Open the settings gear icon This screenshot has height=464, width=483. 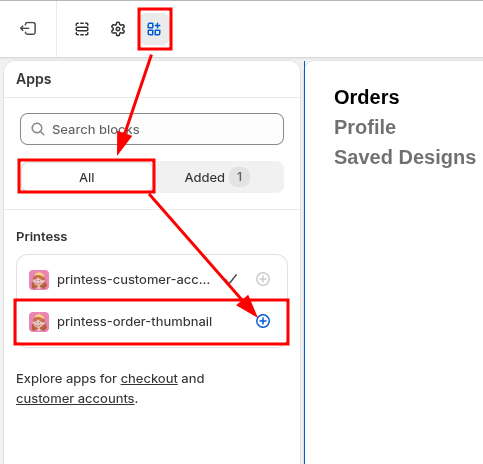tap(118, 29)
